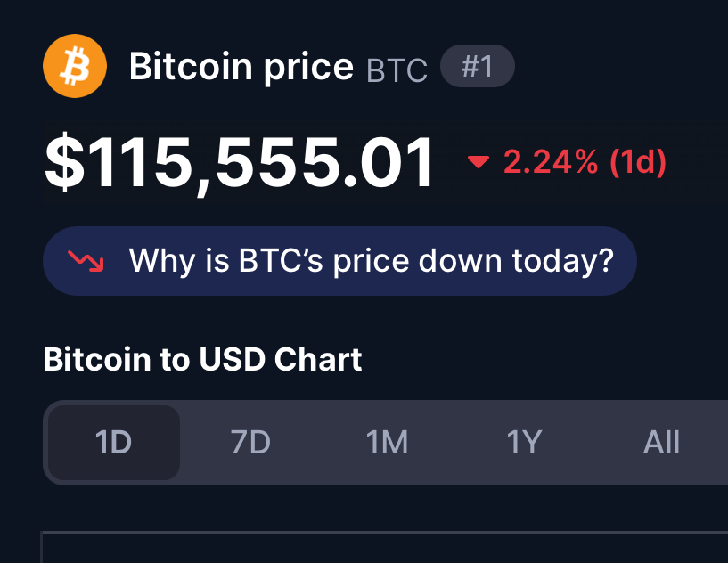Click inside the chart area below tabs

click(x=384, y=548)
